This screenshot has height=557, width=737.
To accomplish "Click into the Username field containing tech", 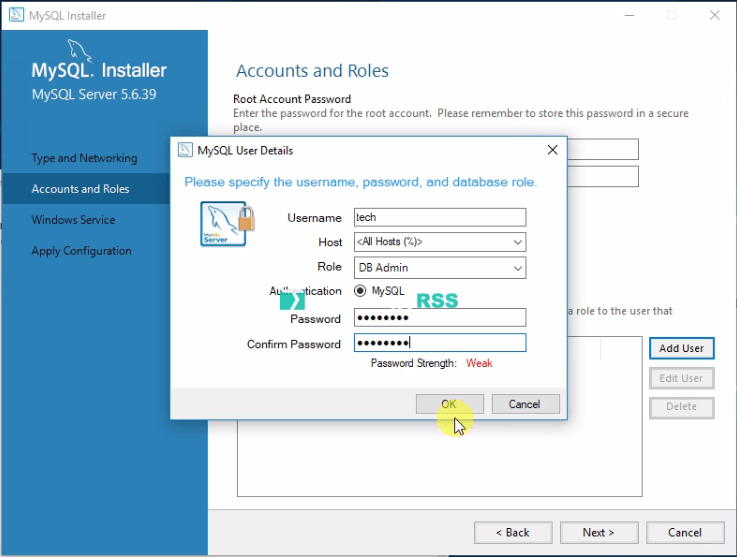I will [439, 217].
